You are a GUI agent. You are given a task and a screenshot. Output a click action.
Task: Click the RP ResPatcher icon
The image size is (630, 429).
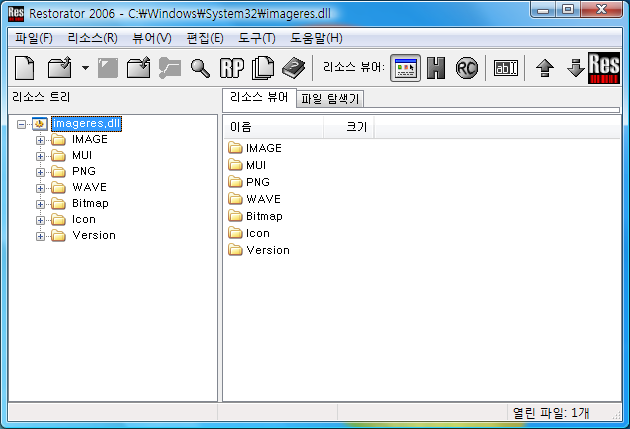(x=232, y=68)
